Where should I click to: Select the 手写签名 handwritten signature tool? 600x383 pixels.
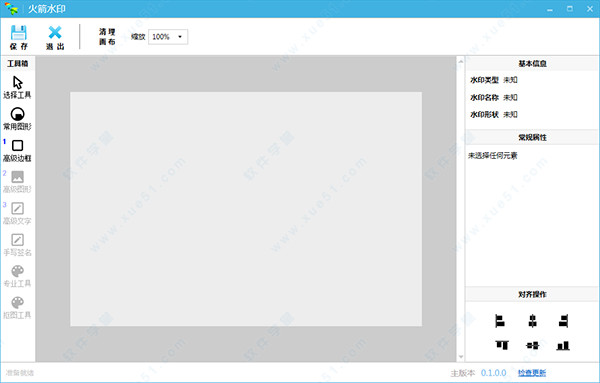(17, 244)
